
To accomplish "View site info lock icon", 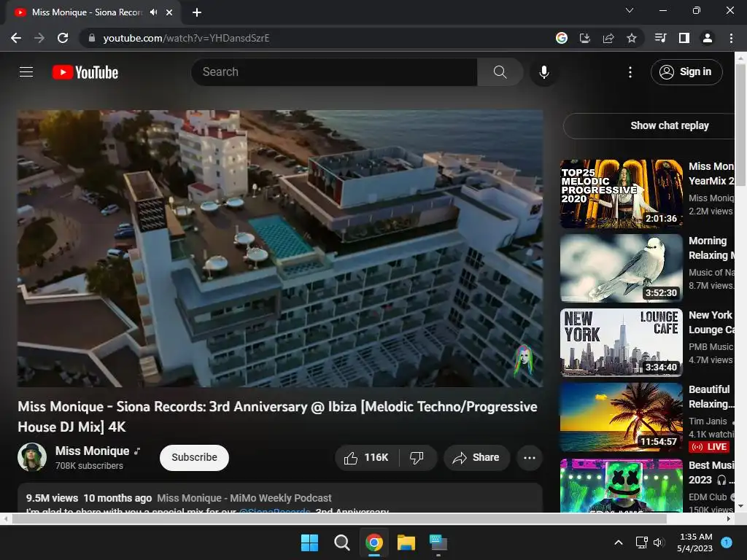I will (92, 38).
